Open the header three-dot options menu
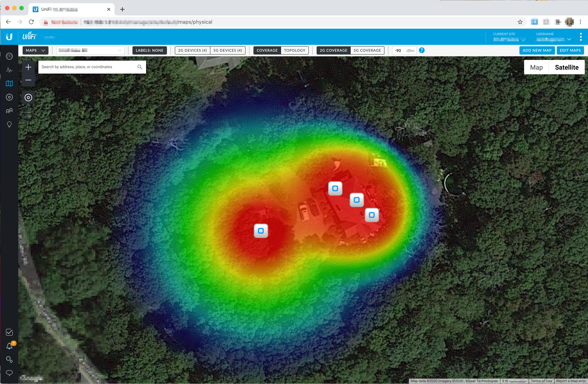 point(581,37)
